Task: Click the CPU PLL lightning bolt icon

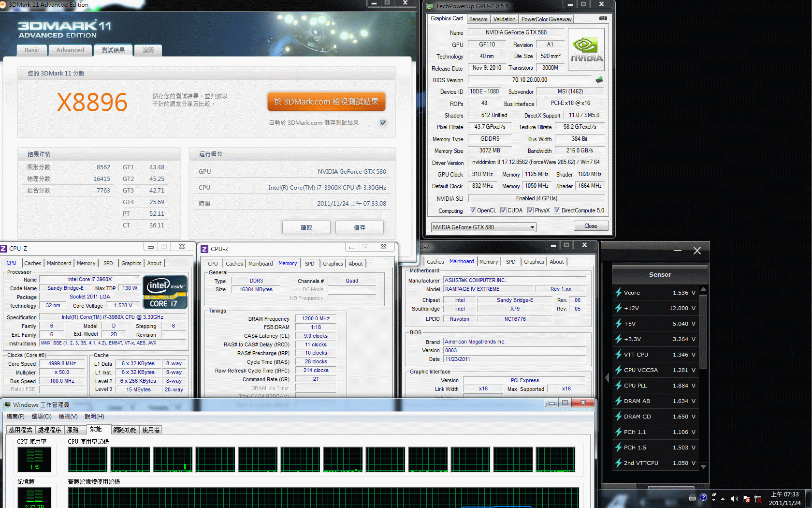Action: tap(618, 386)
